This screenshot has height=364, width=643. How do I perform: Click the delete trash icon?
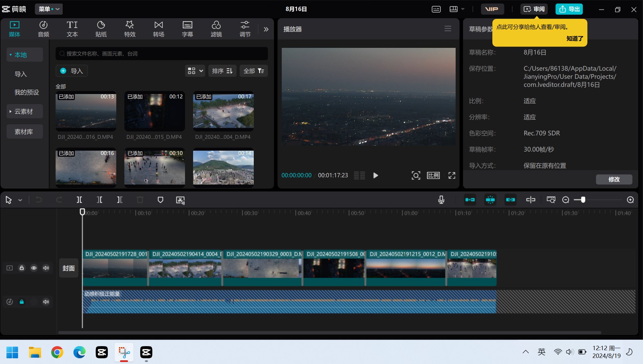click(x=140, y=200)
